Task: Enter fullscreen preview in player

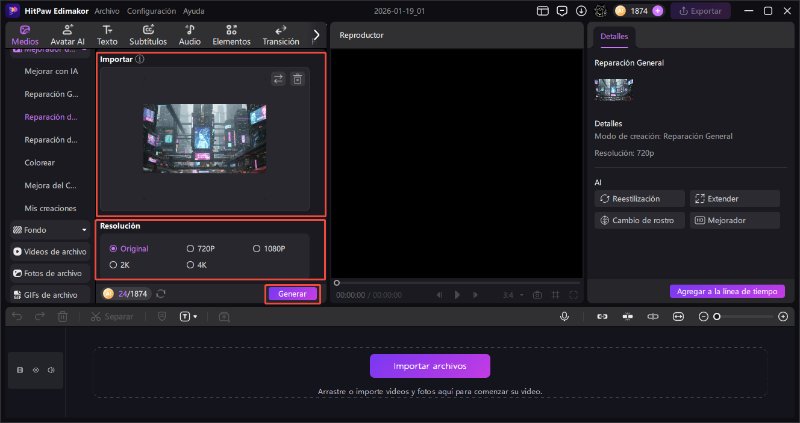Action: [573, 295]
